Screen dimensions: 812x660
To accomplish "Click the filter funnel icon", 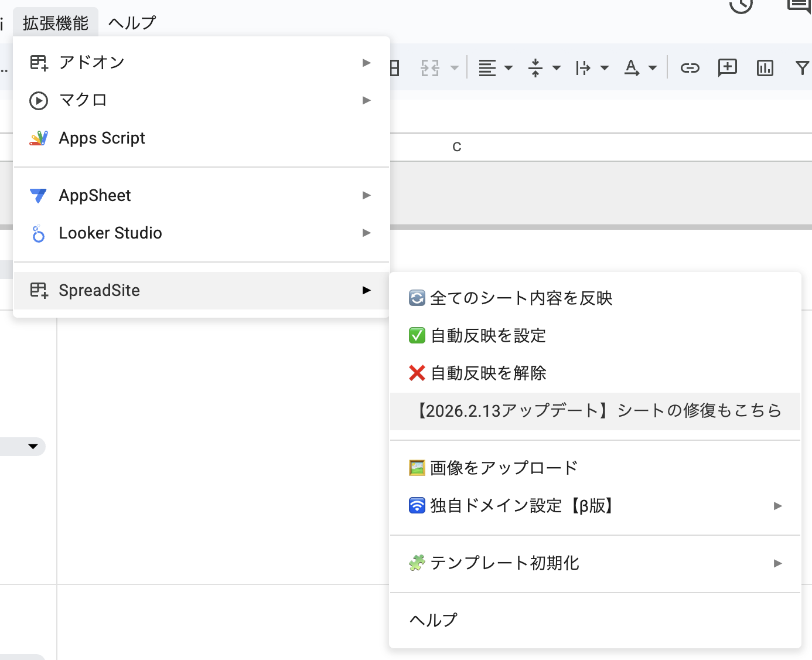I will 802,68.
